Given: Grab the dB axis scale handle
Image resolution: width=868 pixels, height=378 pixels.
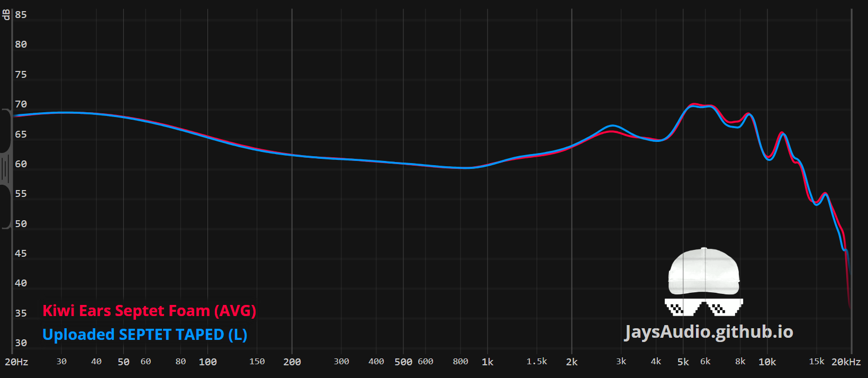Looking at the screenshot, I should [x=5, y=169].
